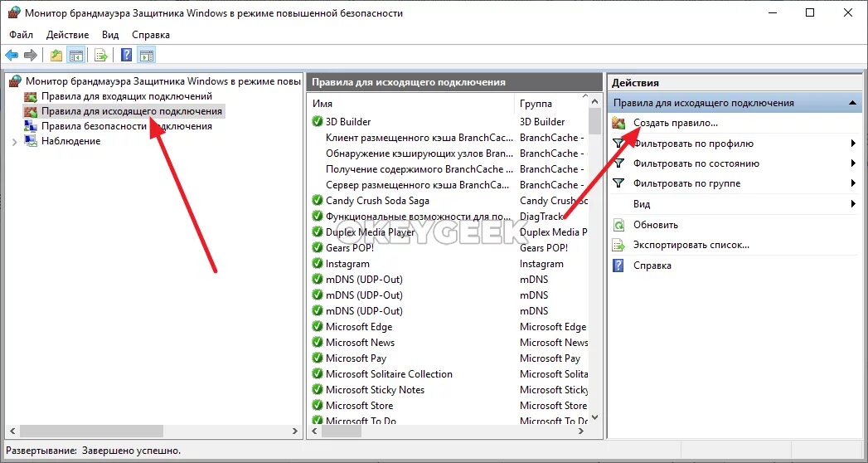Click the Forward arrow toolbar icon
Image resolution: width=868 pixels, height=463 pixels.
coord(31,55)
